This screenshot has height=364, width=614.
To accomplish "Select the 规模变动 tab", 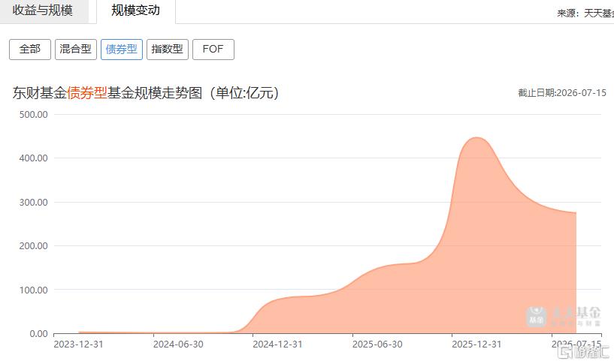I will pyautogui.click(x=135, y=11).
